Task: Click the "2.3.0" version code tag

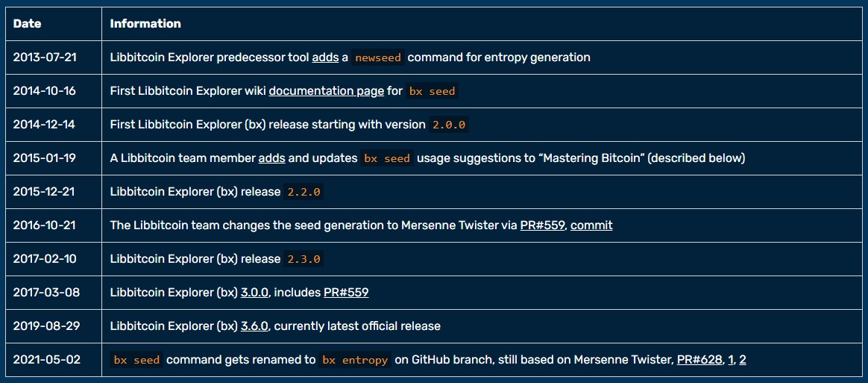Action: coord(304,259)
